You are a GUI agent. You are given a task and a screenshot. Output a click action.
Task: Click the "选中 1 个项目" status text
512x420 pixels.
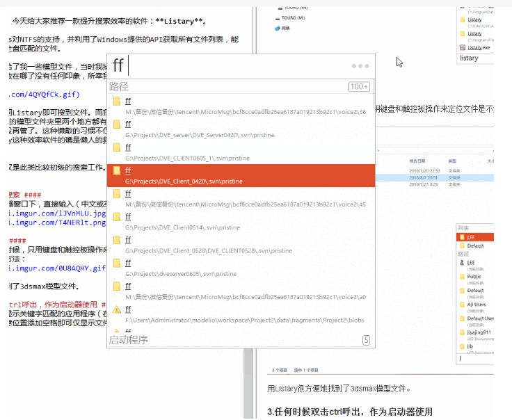[306, 371]
